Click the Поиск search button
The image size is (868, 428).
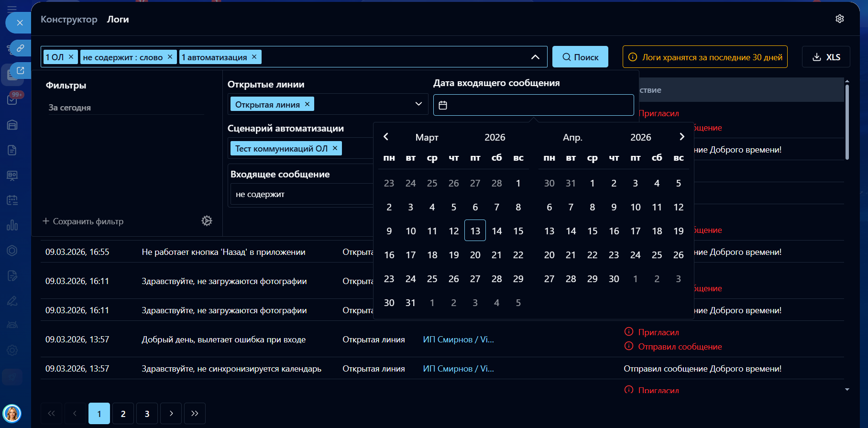(580, 57)
